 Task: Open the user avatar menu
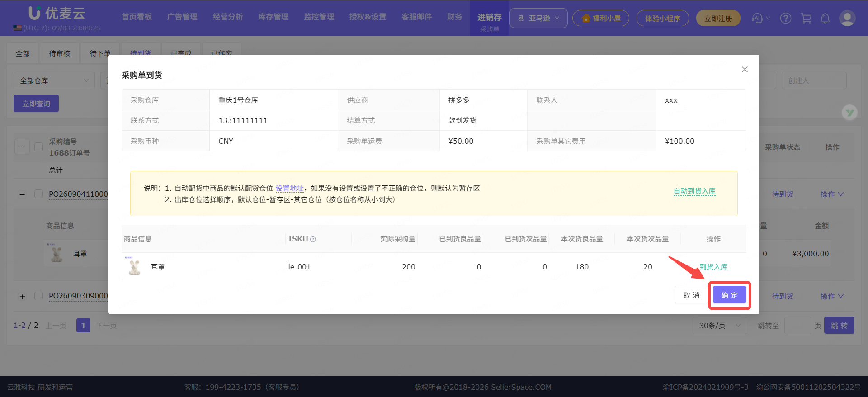847,18
